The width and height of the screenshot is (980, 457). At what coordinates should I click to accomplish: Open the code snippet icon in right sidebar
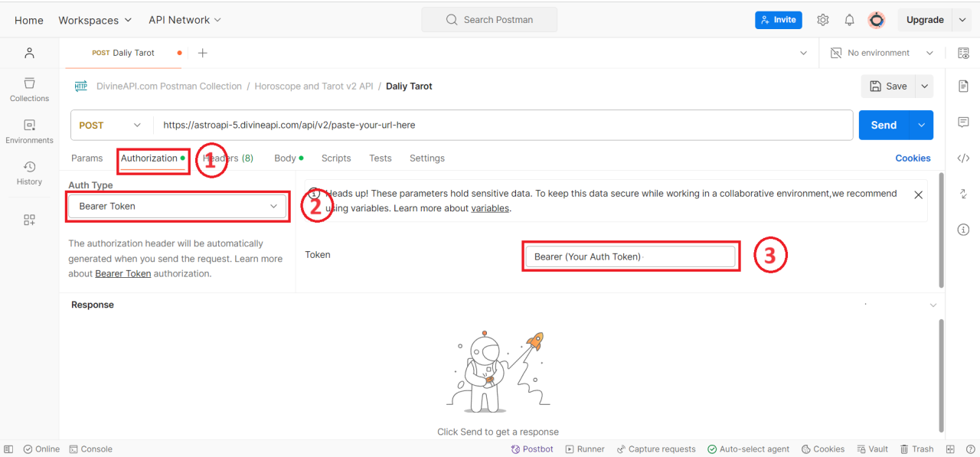tap(963, 158)
